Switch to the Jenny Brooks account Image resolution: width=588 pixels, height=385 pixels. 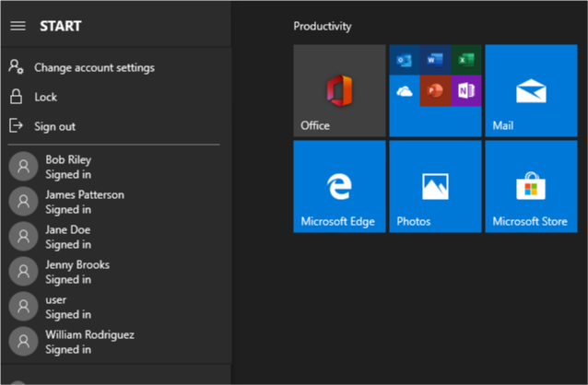tap(116, 272)
